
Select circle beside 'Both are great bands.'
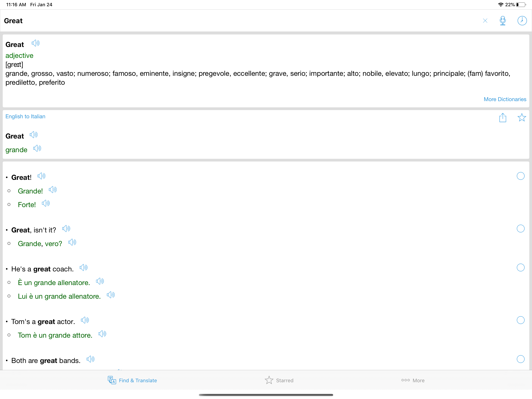coord(520,359)
